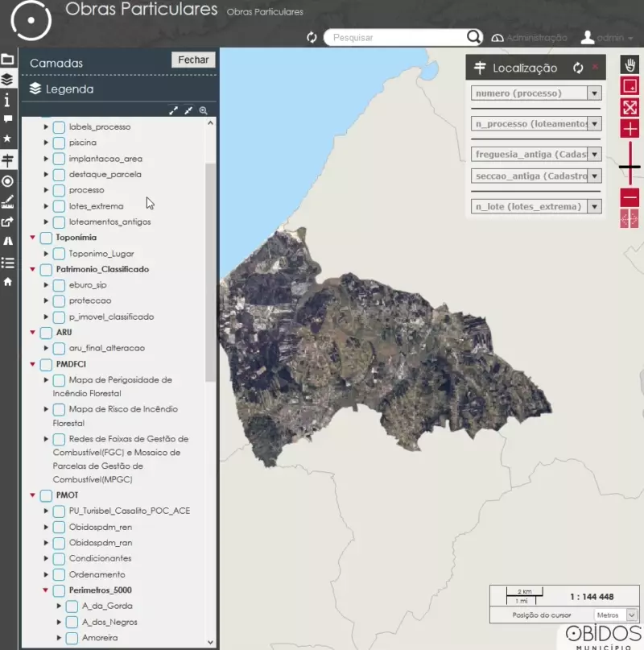Open the measure ruler tool in sidebar
This screenshot has width=644, height=650.
pos(8,201)
